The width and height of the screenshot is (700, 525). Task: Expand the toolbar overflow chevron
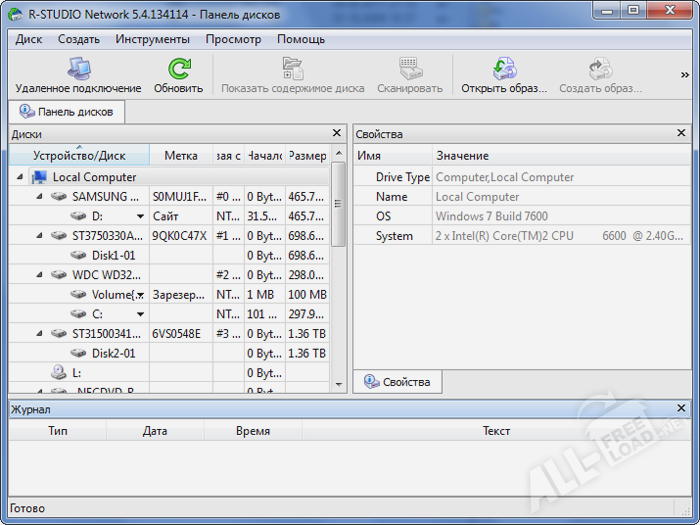685,75
